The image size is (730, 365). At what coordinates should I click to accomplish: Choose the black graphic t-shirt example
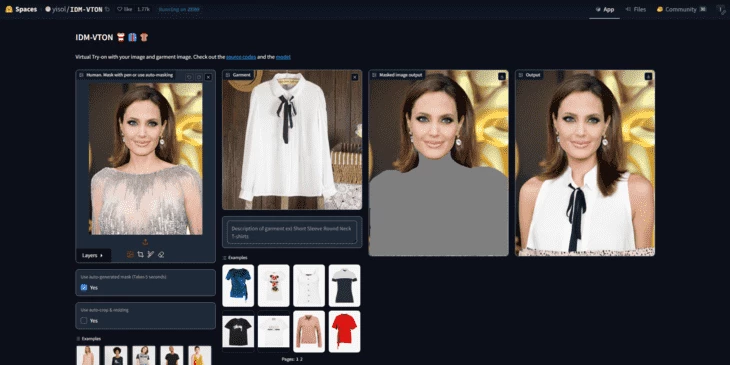(238, 331)
